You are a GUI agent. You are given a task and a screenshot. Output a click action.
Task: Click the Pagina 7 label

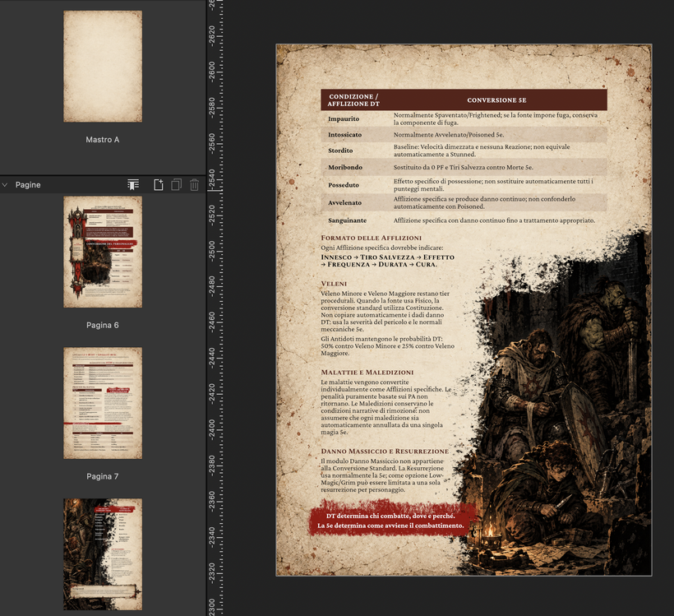point(102,477)
